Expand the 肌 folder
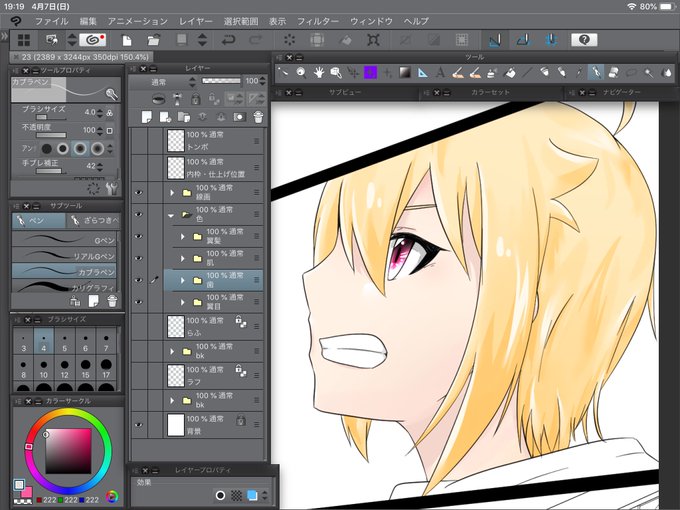Screen dimensions: 680x510 tap(183, 258)
